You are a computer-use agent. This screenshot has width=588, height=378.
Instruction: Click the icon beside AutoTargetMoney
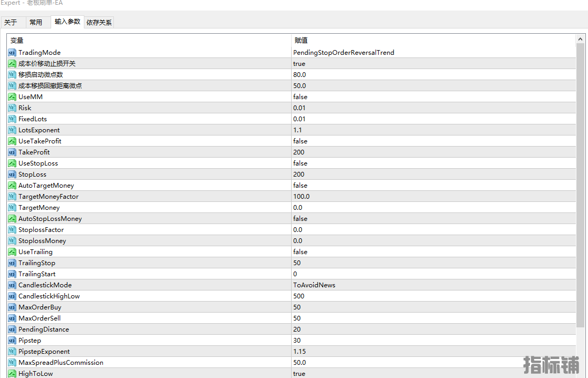click(12, 186)
